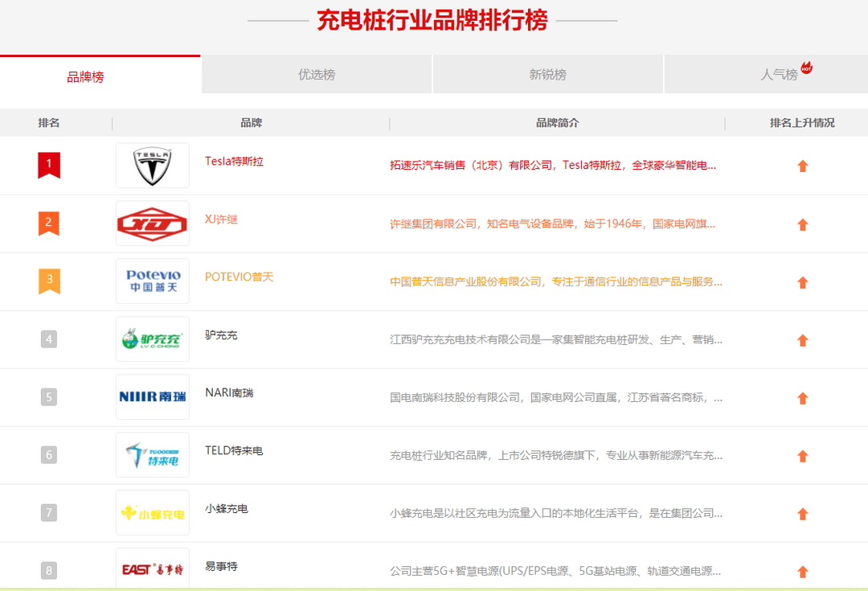Open the NARI南瑞 brand link
868x591 pixels.
click(229, 392)
